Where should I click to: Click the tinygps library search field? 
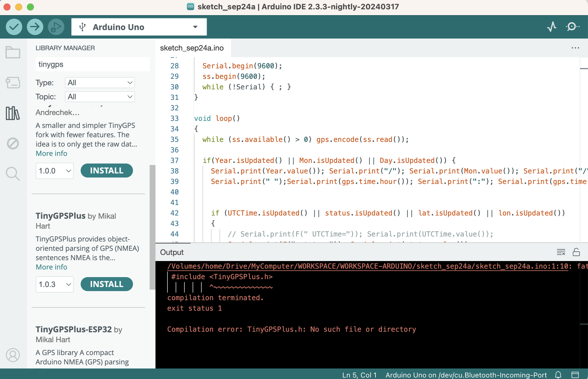[92, 64]
